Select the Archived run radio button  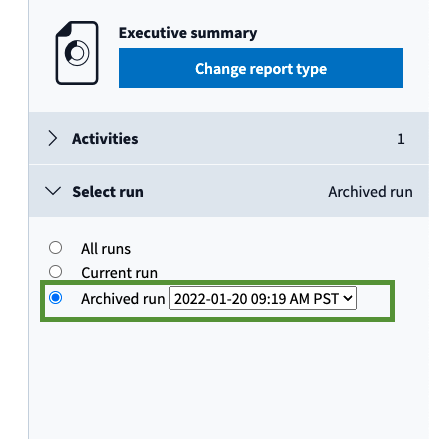(55, 297)
